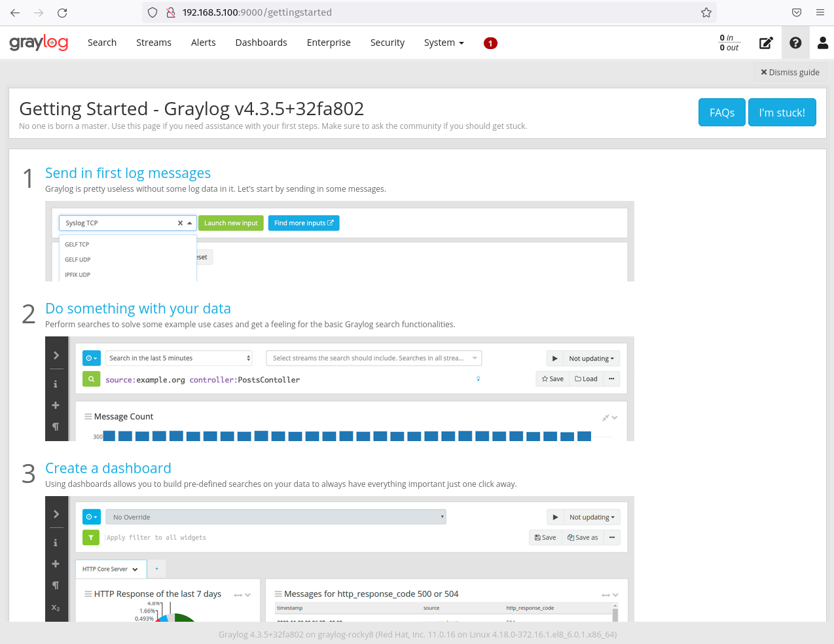
Task: Open the Search in the last 5 minutes dropdown
Action: [x=179, y=358]
